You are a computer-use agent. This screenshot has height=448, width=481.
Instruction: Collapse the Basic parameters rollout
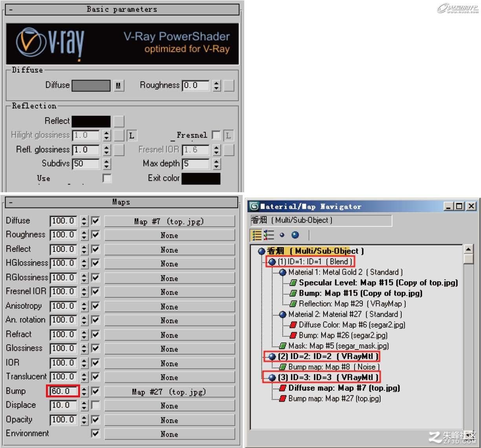[122, 9]
